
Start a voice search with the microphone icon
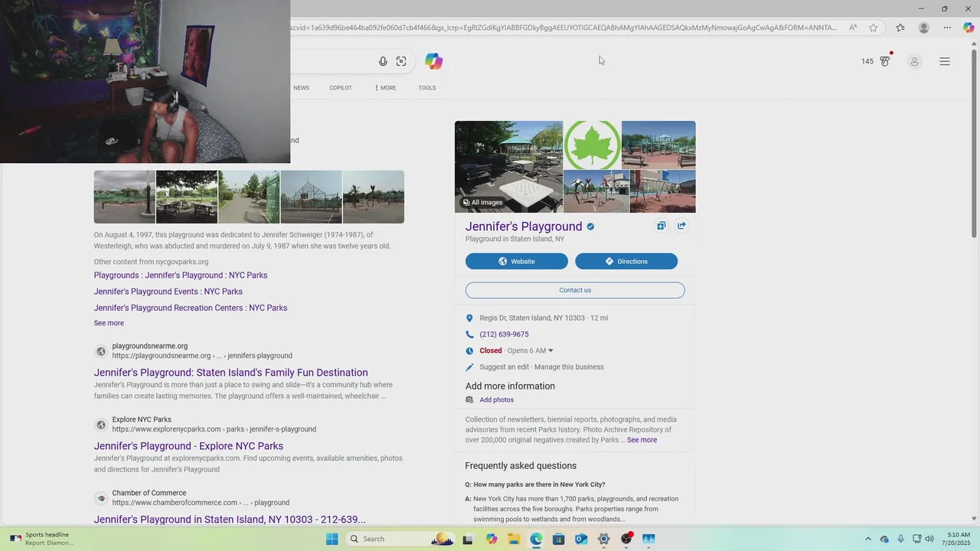click(383, 61)
